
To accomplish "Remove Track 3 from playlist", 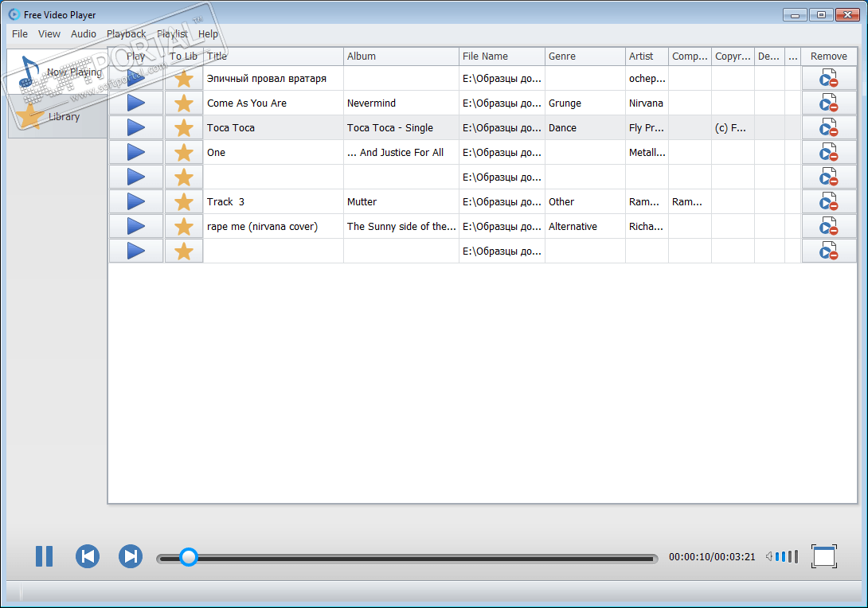I will click(x=829, y=202).
